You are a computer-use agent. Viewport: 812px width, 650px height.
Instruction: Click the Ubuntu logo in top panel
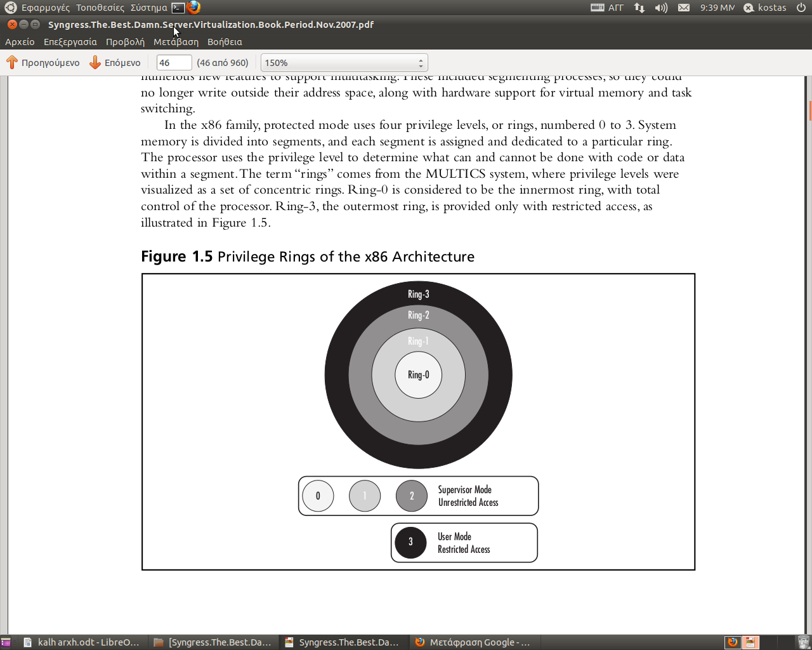(x=10, y=8)
